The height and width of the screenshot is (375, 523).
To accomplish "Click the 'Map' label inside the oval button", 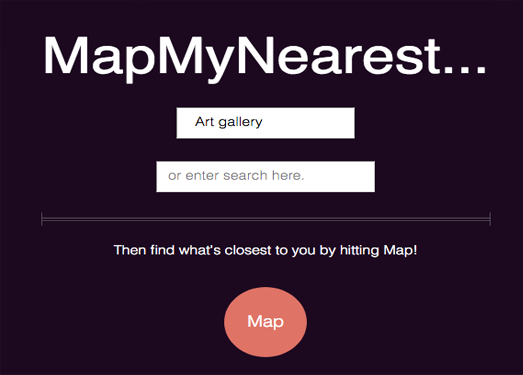I will click(x=266, y=322).
